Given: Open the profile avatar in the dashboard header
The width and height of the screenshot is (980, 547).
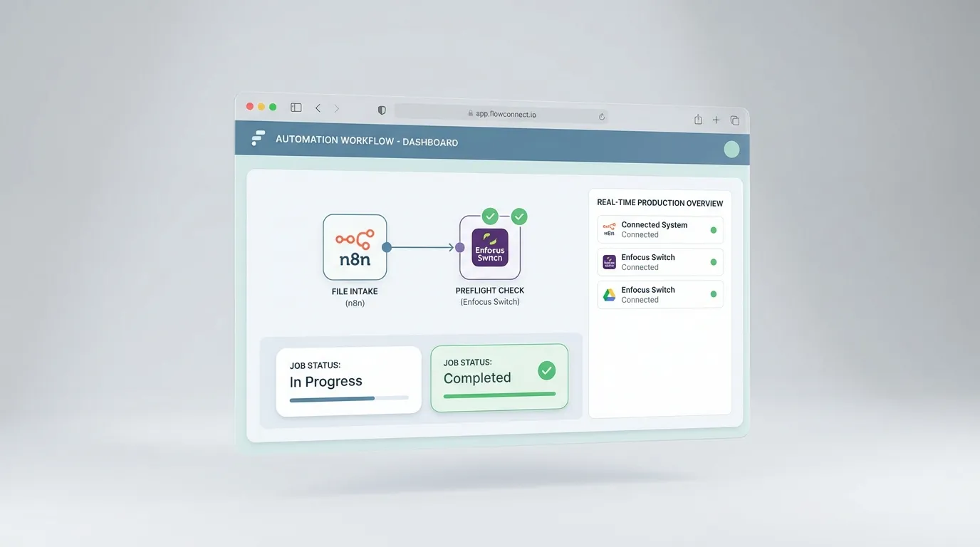Looking at the screenshot, I should coord(731,149).
